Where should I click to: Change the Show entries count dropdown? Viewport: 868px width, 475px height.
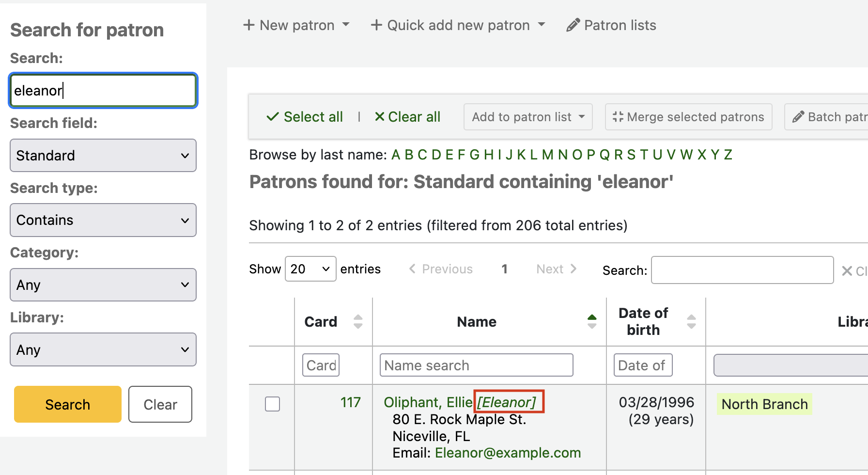310,269
